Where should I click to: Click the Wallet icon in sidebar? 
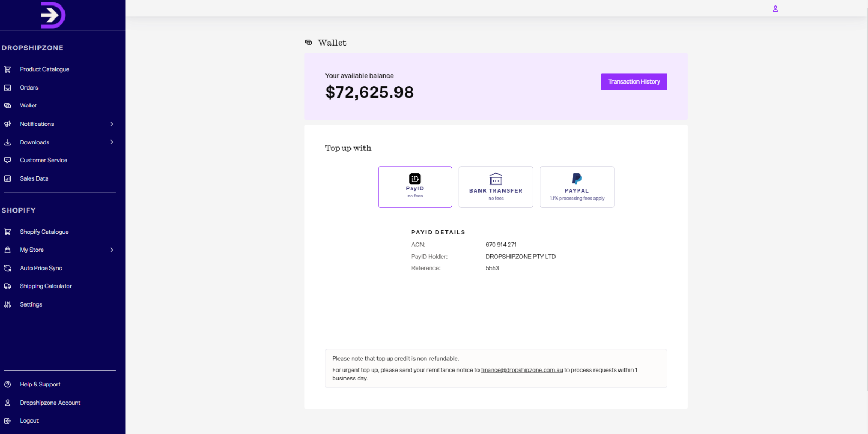(x=8, y=106)
